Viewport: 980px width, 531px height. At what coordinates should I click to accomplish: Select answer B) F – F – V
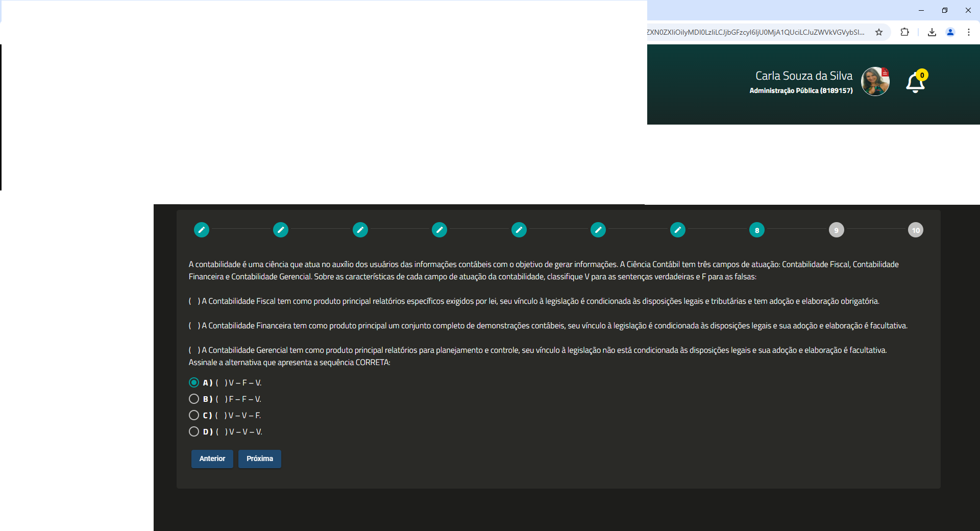coord(194,399)
